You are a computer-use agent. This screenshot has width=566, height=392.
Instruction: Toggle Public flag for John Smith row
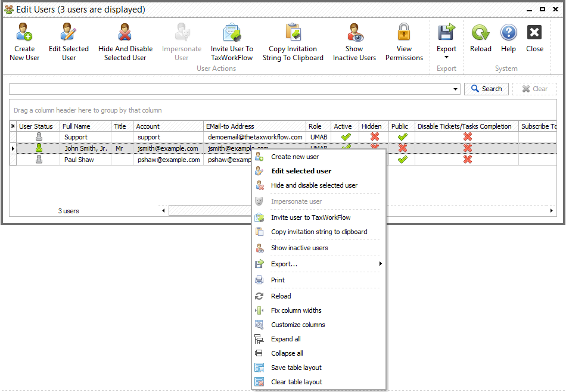pos(403,148)
